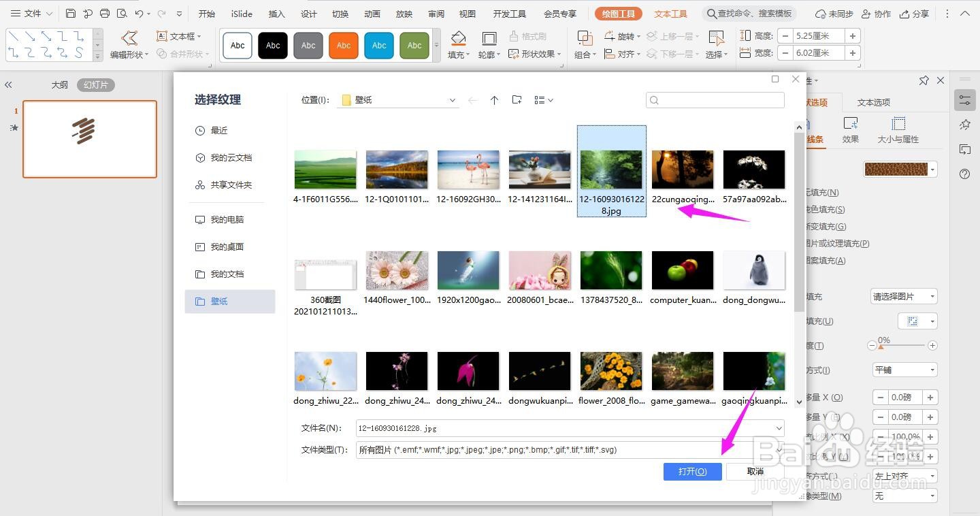
Task: Open the 文件类型 file type dropdown
Action: click(779, 450)
